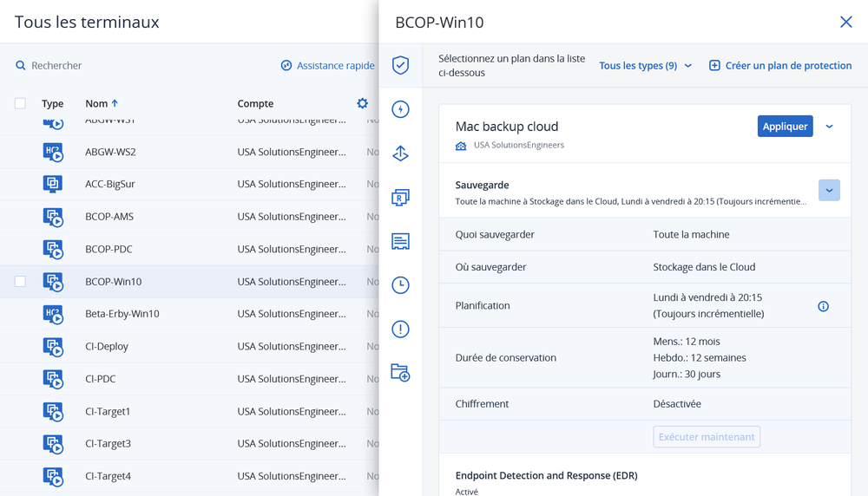Screen dimensions: 868x496
Task: Click the column settings gear icon
Action: coord(362,103)
